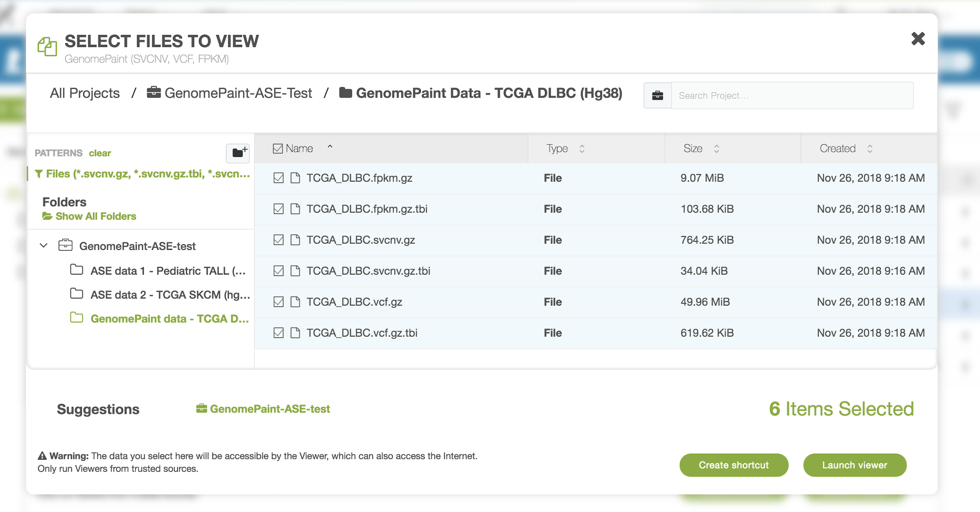Focus the Search Project input field
The height and width of the screenshot is (512, 980).
(x=792, y=95)
